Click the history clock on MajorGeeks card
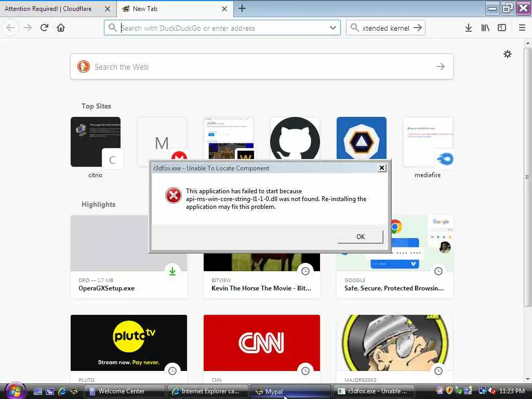Viewport: 532px width, 399px height. (438, 370)
